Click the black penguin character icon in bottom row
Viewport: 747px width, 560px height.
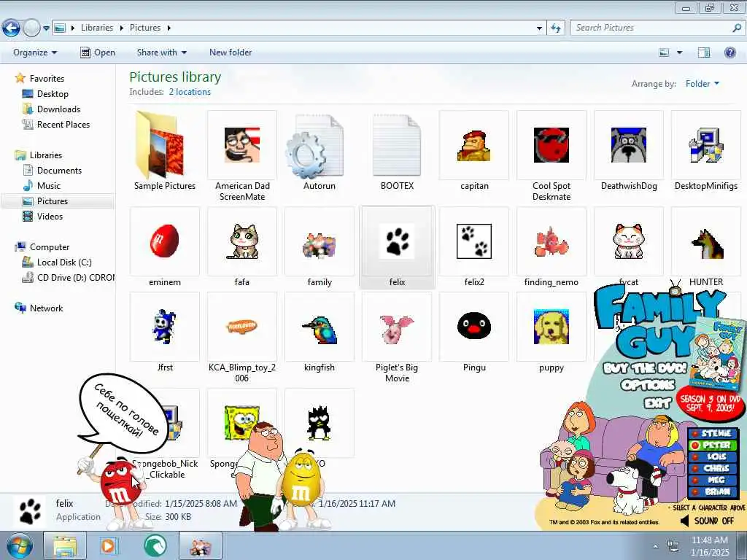point(319,422)
